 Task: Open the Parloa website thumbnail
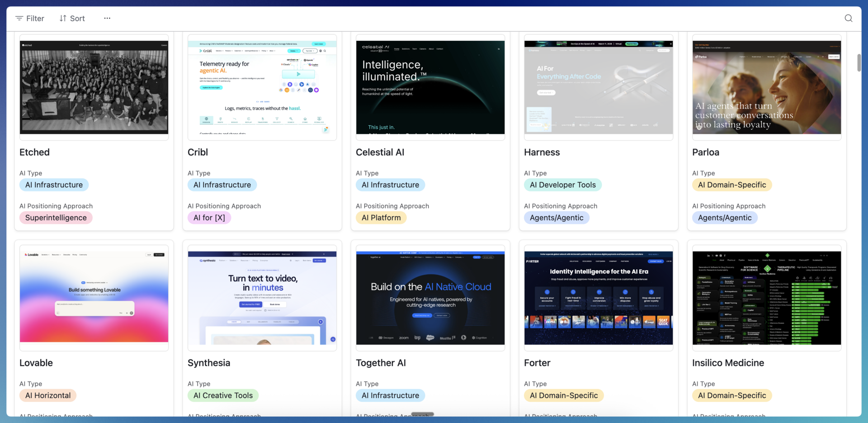point(767,87)
